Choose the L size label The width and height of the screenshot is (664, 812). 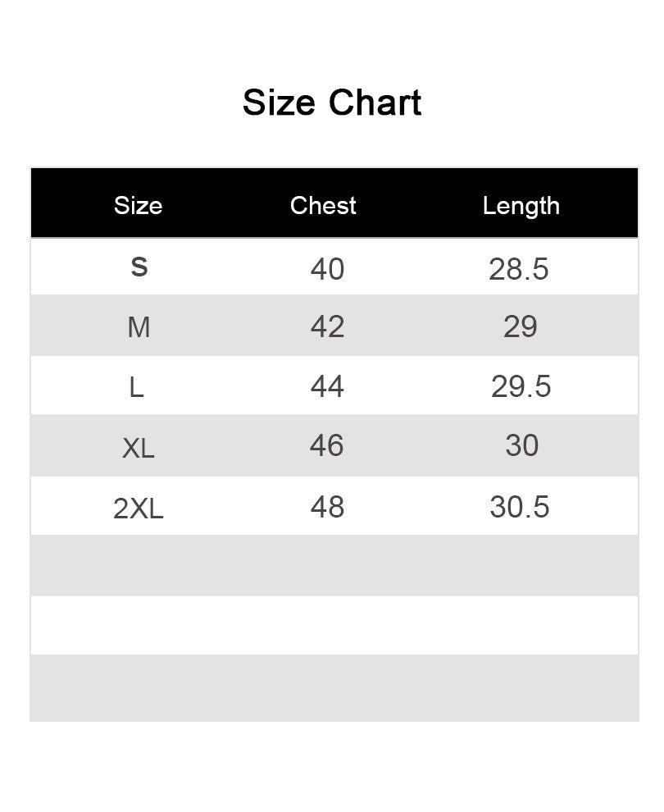(137, 387)
